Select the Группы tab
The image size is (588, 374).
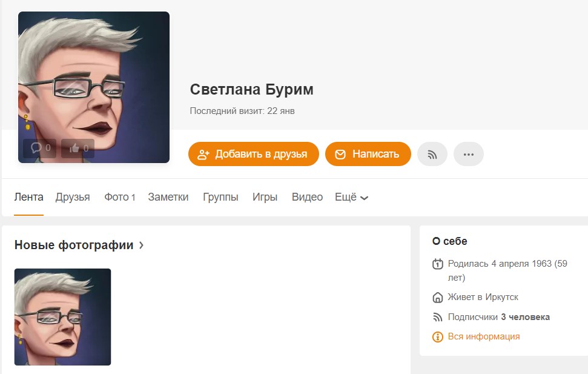[220, 197]
